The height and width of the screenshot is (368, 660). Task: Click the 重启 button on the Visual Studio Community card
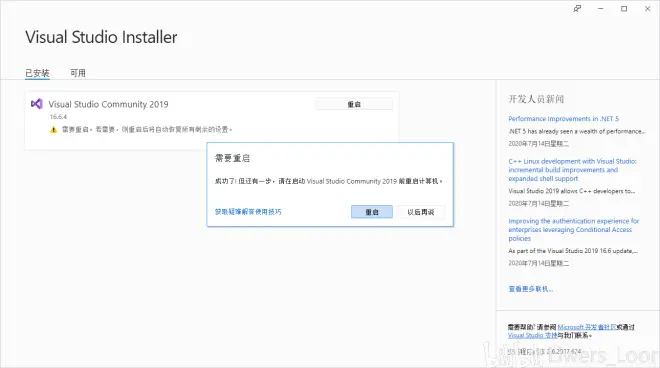click(354, 104)
